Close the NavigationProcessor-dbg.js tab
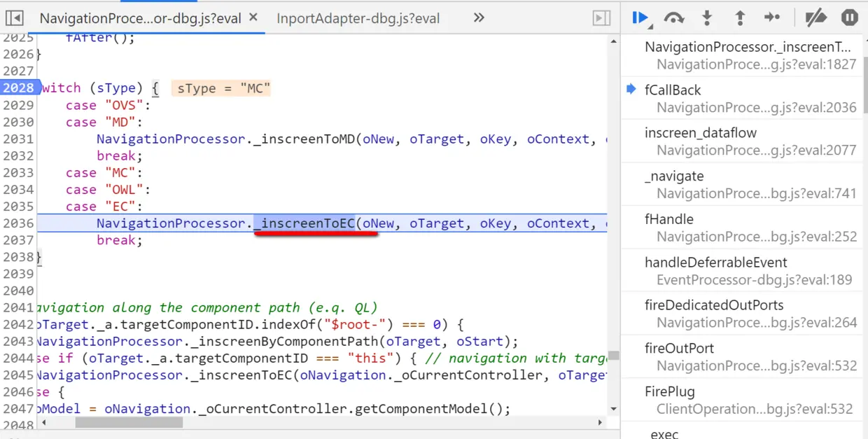Viewport: 868px width, 439px height. click(253, 18)
